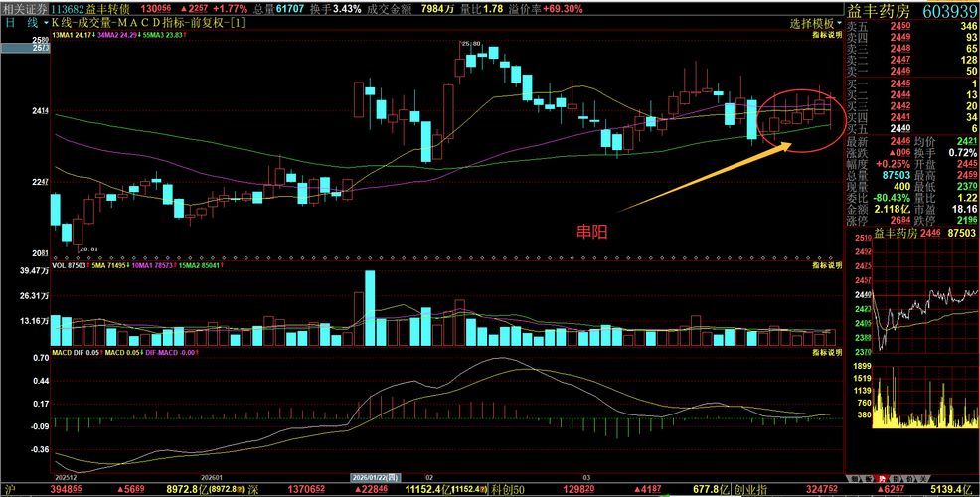Click the 益丰药房 stock name header
Screen dimensions: 980x497
(880, 11)
